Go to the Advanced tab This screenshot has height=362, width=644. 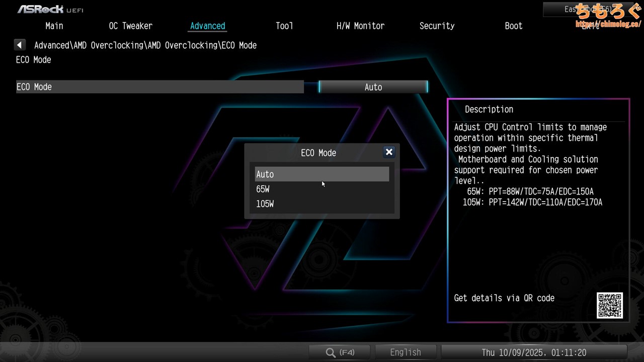[207, 26]
